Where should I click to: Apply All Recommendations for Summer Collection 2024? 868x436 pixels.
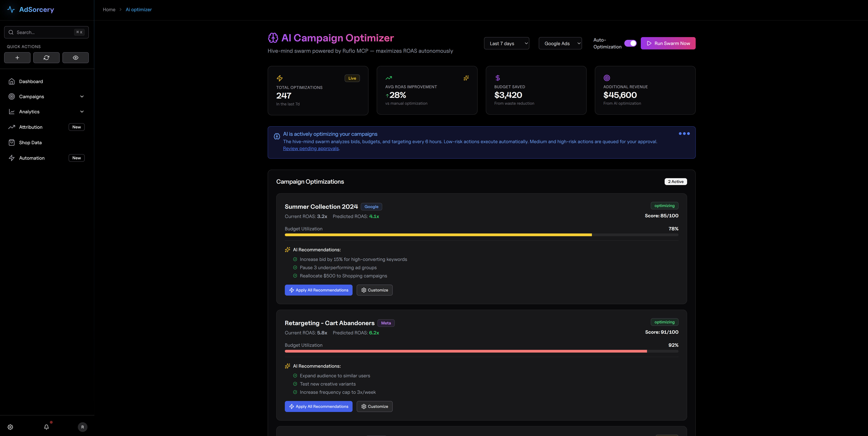[318, 290]
